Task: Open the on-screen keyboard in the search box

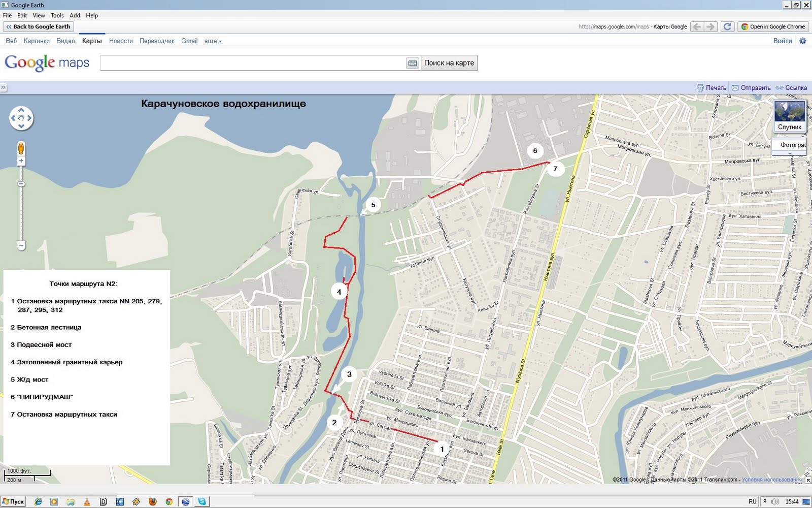Action: click(413, 63)
